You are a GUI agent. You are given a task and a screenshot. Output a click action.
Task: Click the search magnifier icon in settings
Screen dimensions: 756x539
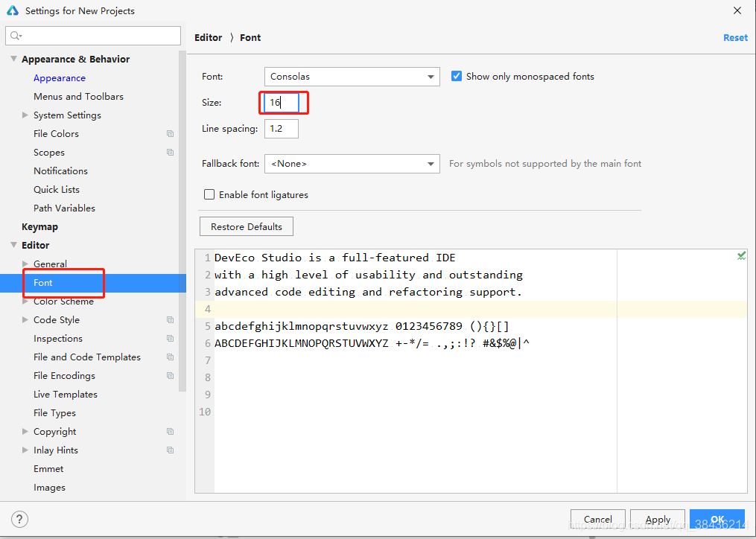pyautogui.click(x=16, y=36)
